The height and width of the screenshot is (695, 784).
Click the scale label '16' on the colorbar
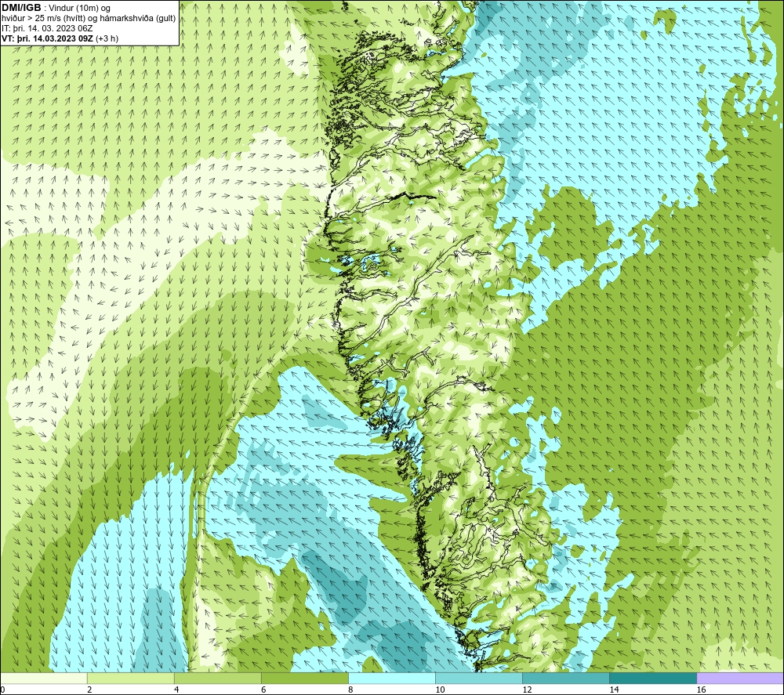(x=701, y=690)
